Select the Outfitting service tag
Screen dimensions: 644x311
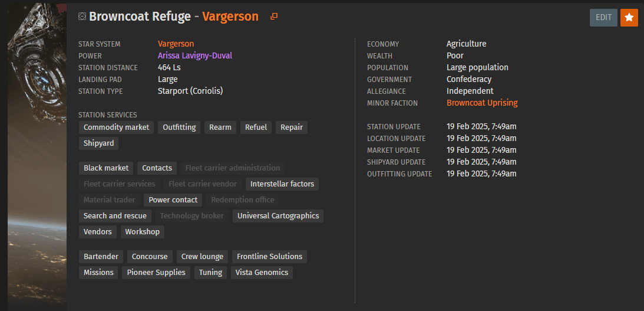(x=179, y=127)
